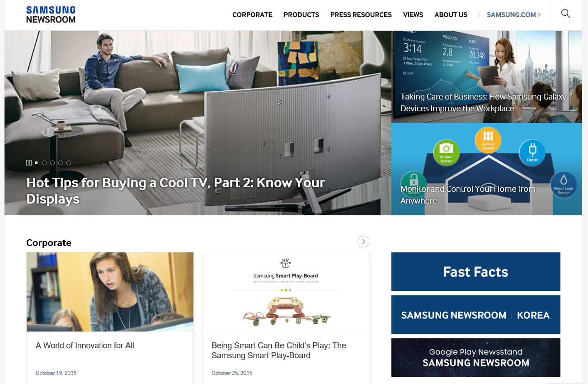
Task: Open the Samsung Smart Play-Board article thumbnail
Action: 286,292
